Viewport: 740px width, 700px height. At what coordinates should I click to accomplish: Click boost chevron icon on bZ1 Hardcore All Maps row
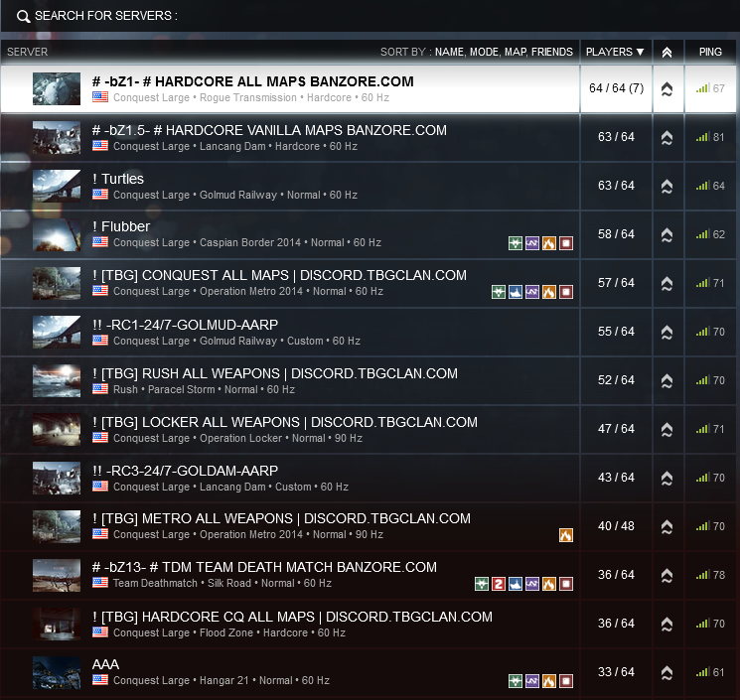coord(666,89)
